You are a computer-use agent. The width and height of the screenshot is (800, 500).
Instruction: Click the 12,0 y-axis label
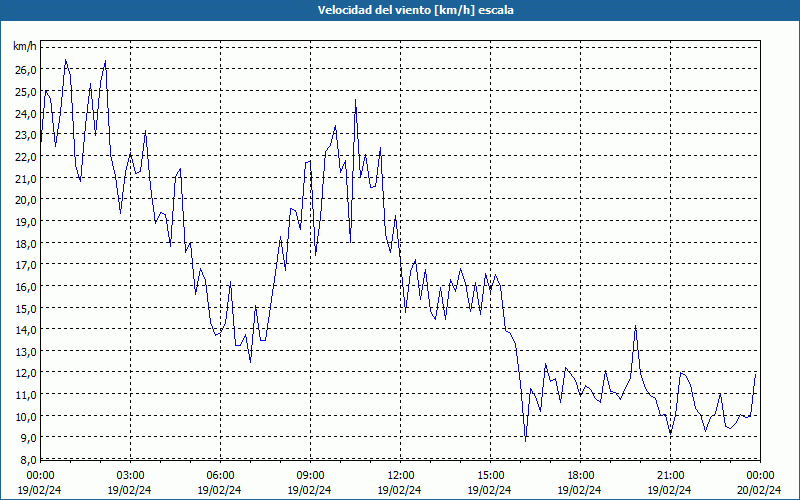[26, 373]
